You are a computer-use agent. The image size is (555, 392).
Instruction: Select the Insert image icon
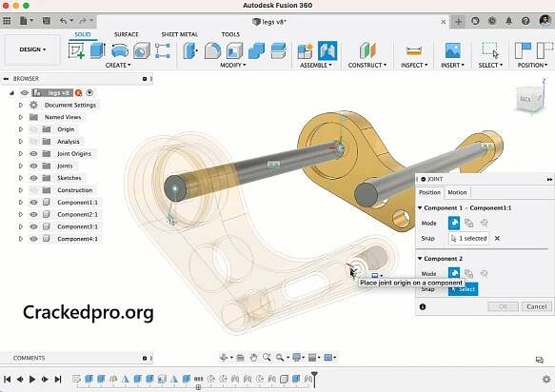(x=453, y=50)
